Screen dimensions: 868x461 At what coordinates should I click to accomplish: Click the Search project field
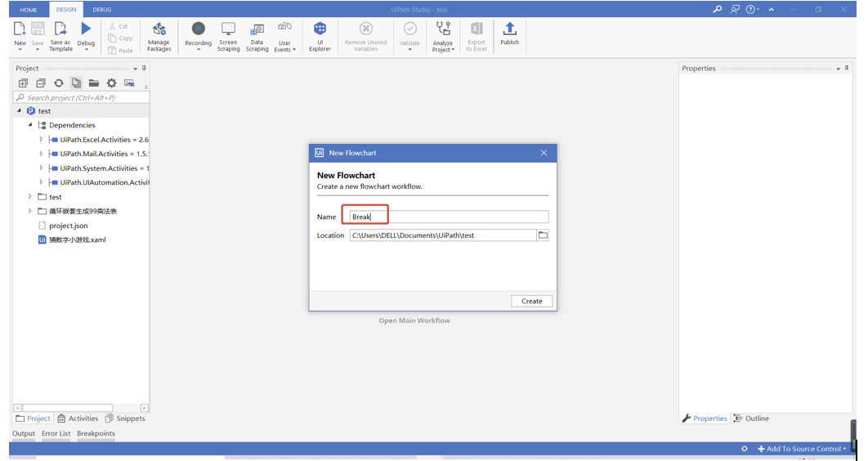coord(82,97)
